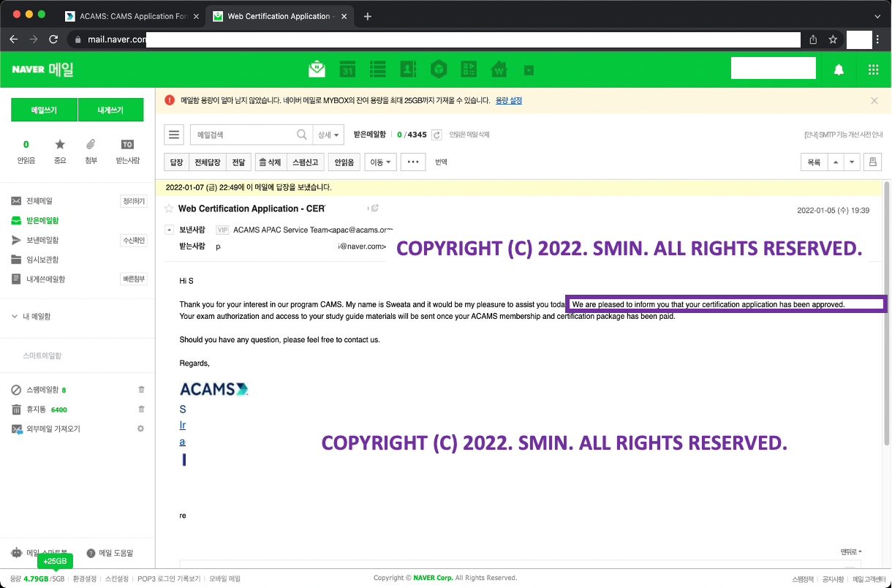Click the 전체답장 reply-all button

pyautogui.click(x=207, y=162)
